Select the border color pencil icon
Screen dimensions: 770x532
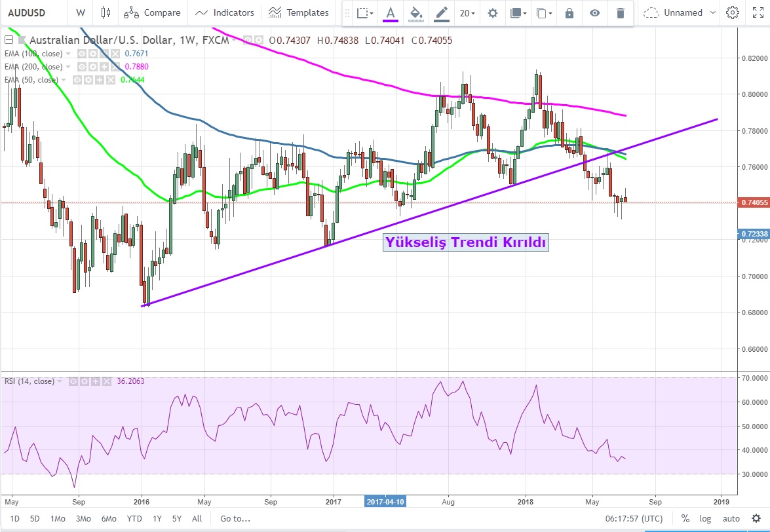point(442,12)
